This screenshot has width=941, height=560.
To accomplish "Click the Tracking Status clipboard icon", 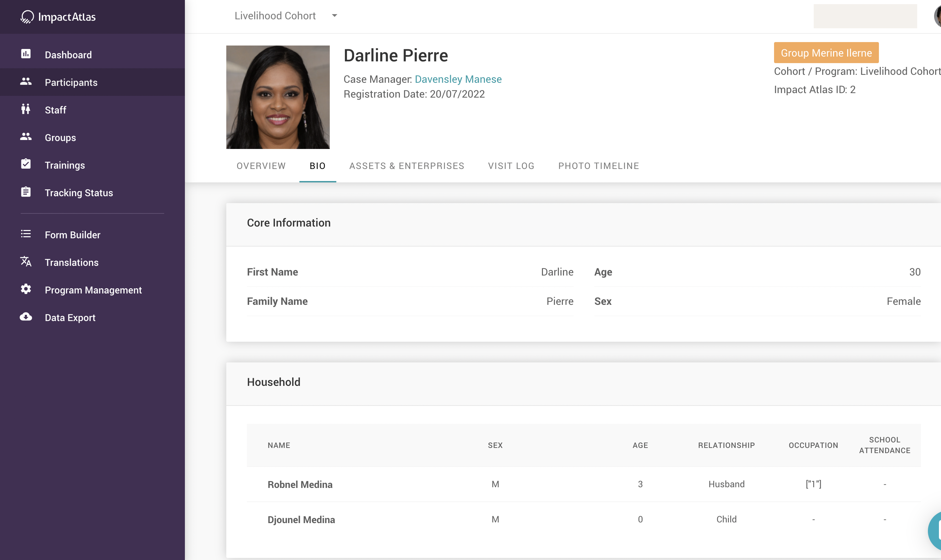I will [x=26, y=192].
